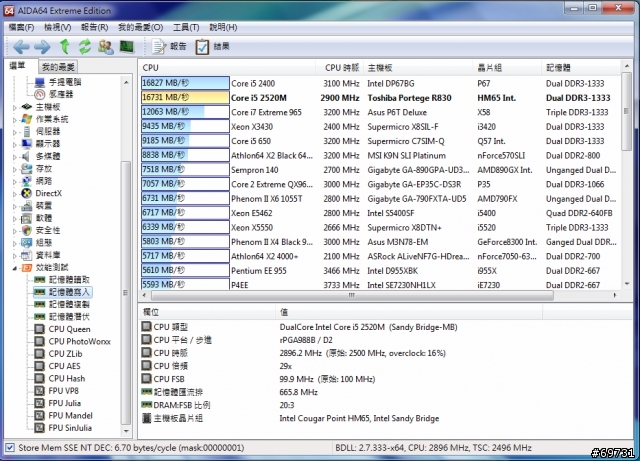Viewport: 640px width, 461px height.
Task: Click the 晶片組 column header
Action: [508, 68]
